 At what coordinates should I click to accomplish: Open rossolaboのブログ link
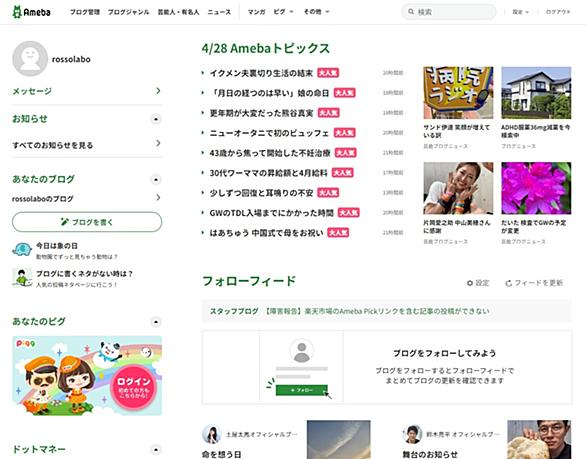coord(43,199)
